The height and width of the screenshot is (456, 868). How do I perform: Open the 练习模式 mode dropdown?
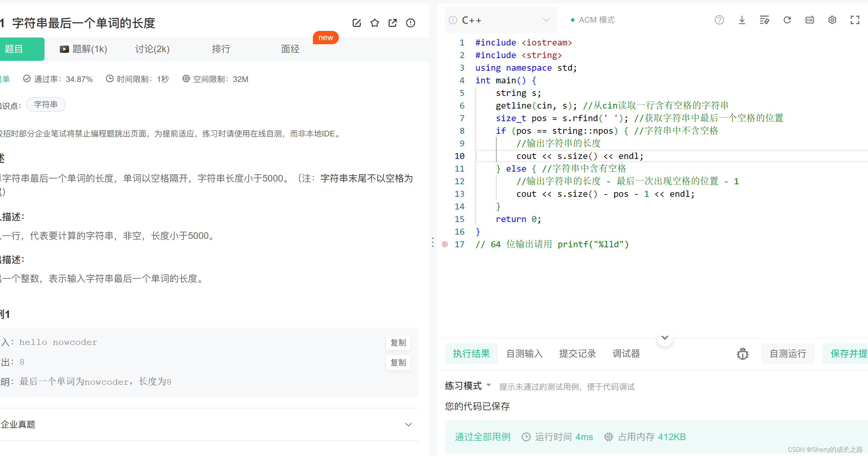468,386
